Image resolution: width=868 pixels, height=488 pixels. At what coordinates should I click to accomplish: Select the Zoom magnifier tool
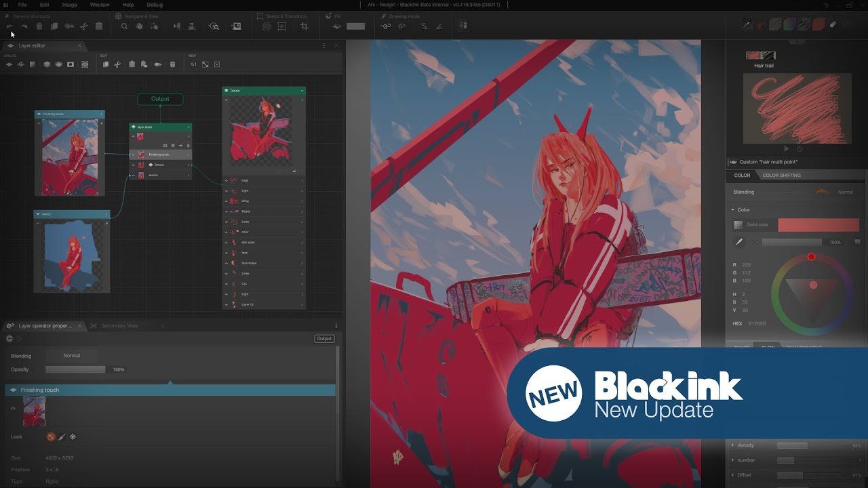click(124, 26)
